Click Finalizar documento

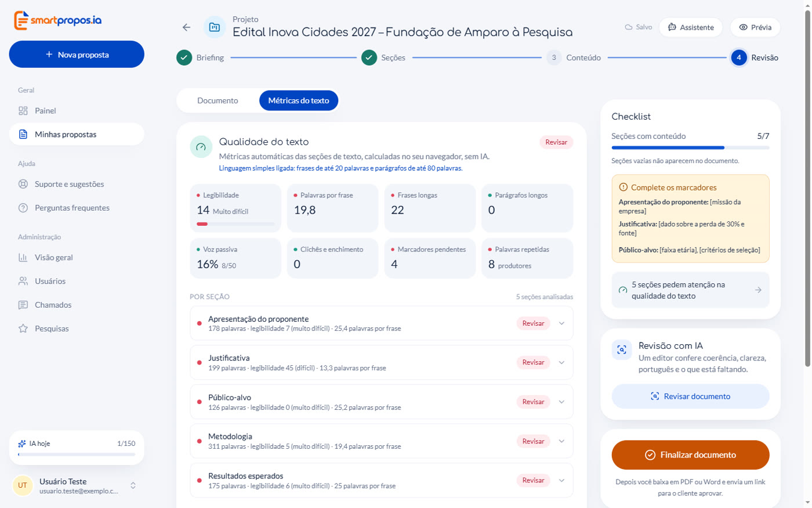(x=690, y=455)
